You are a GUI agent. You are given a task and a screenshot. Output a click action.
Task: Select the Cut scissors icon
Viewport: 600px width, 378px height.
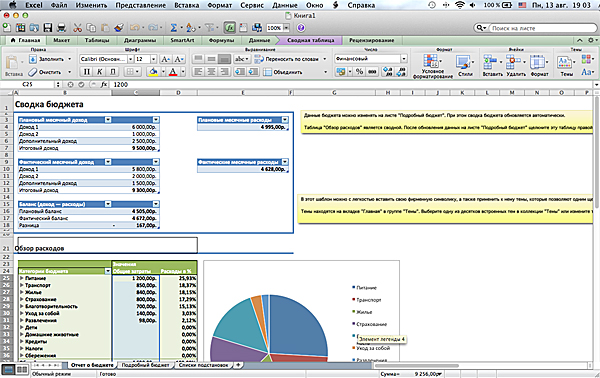[x=78, y=28]
